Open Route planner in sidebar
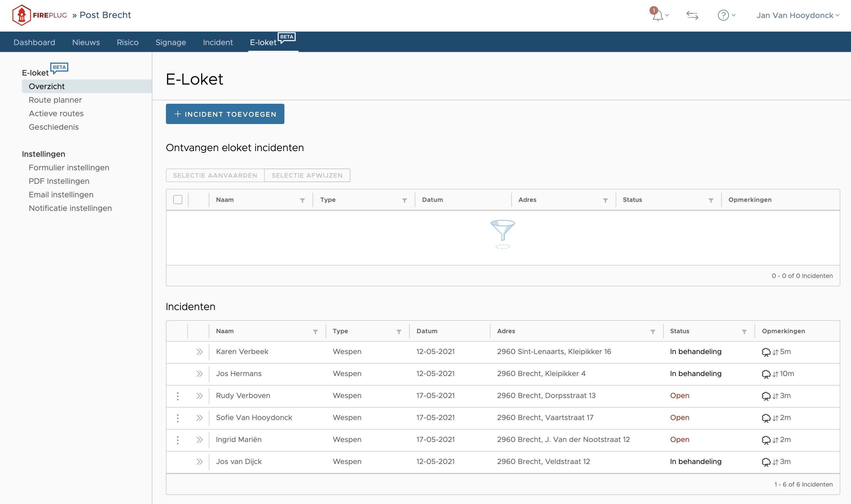This screenshot has width=851, height=504. (55, 100)
